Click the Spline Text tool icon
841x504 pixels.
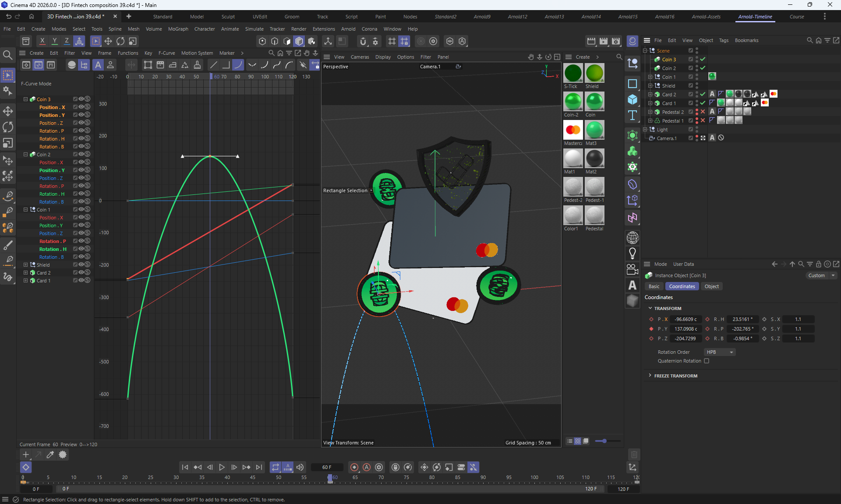point(633,116)
